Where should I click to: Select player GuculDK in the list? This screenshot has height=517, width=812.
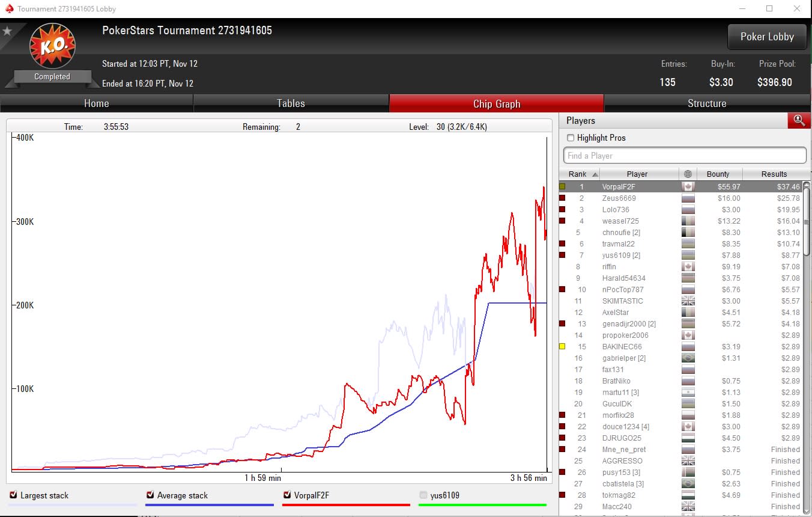click(681, 404)
